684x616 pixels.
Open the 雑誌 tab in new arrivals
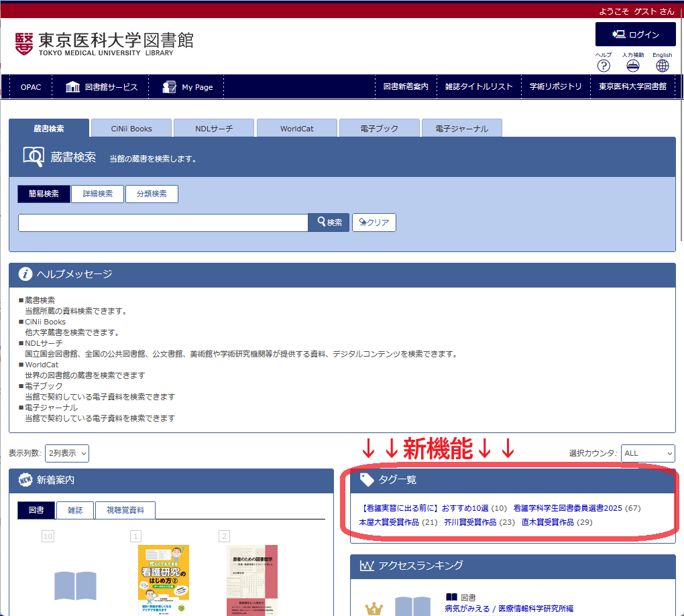[75, 510]
